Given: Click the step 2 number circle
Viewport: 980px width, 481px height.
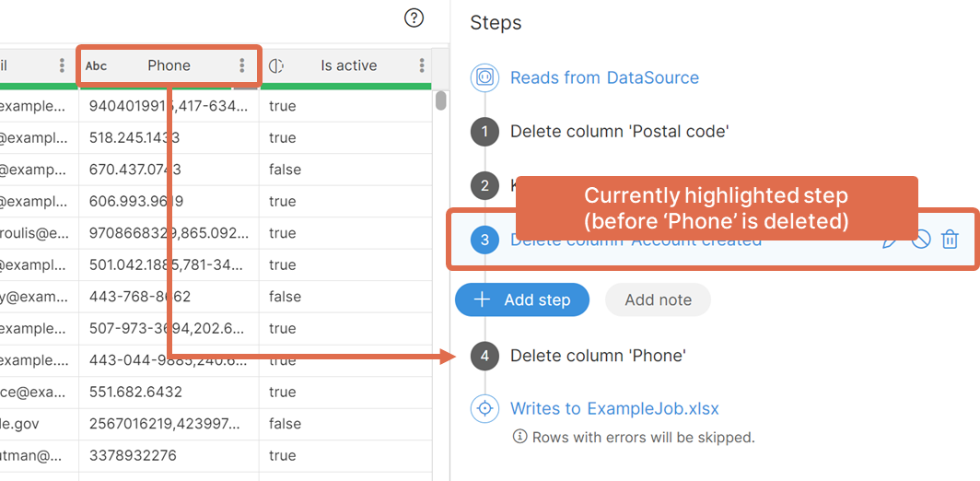Looking at the screenshot, I should [x=485, y=186].
